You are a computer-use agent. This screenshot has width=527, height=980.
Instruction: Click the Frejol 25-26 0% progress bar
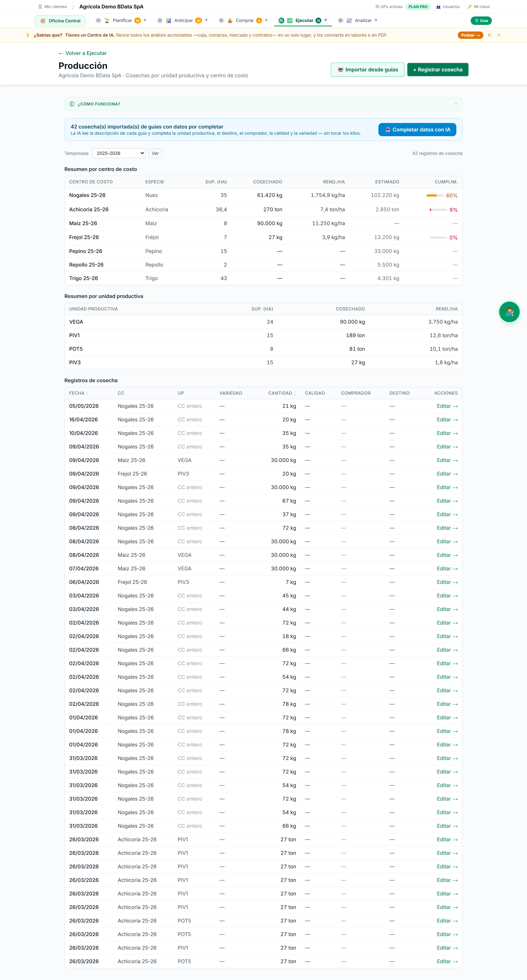coord(438,237)
